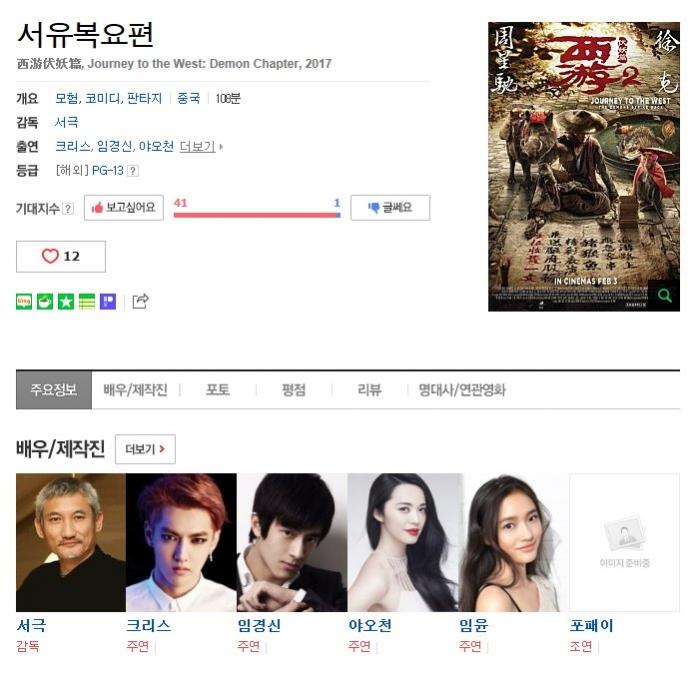Screen dimensions: 700x678
Task: Switch to the 포토 tab
Action: coord(218,390)
